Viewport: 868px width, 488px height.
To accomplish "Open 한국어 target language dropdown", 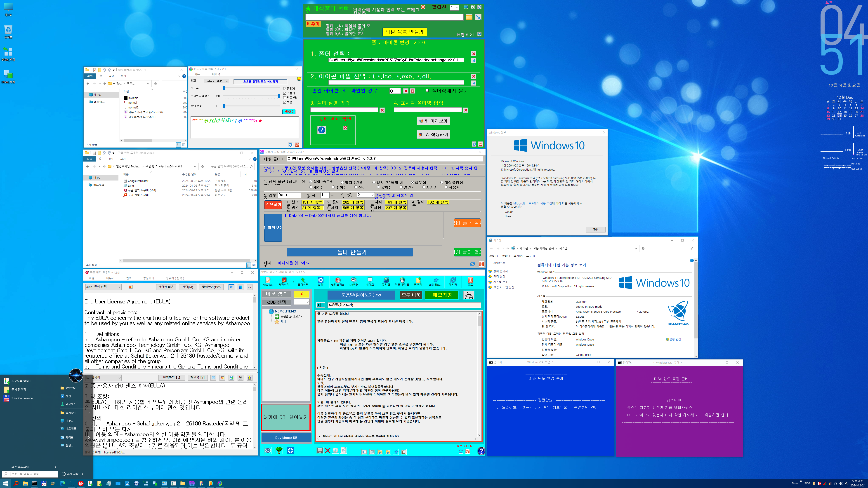I will pyautogui.click(x=103, y=378).
